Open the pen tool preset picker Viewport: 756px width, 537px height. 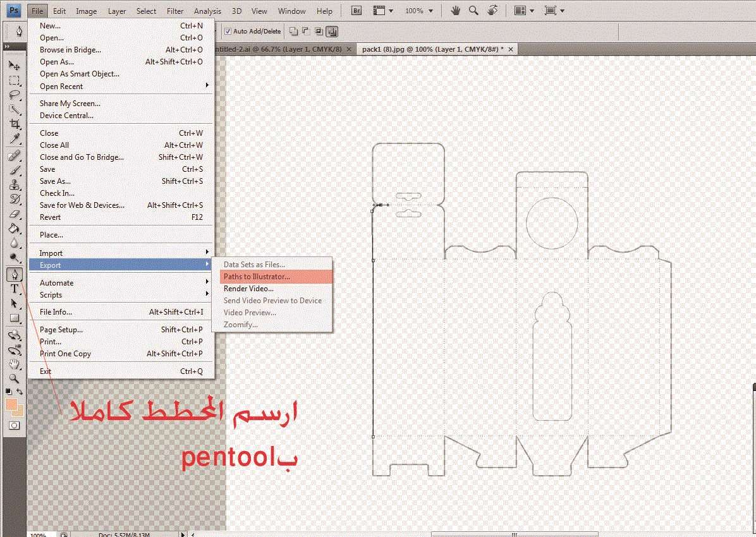(20, 32)
